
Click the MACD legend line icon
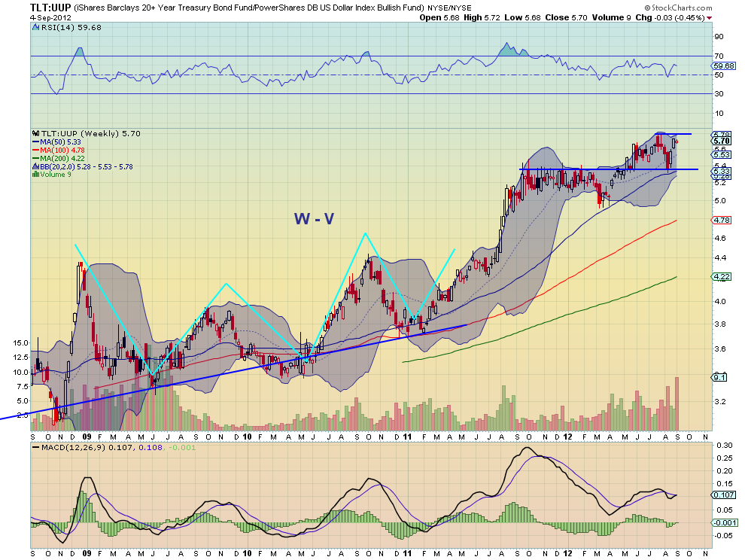click(35, 447)
